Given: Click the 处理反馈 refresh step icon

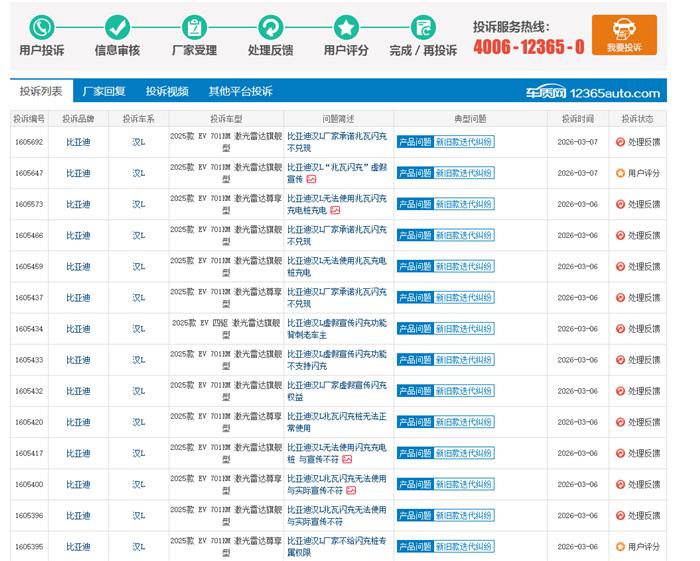Looking at the screenshot, I should pyautogui.click(x=270, y=27).
